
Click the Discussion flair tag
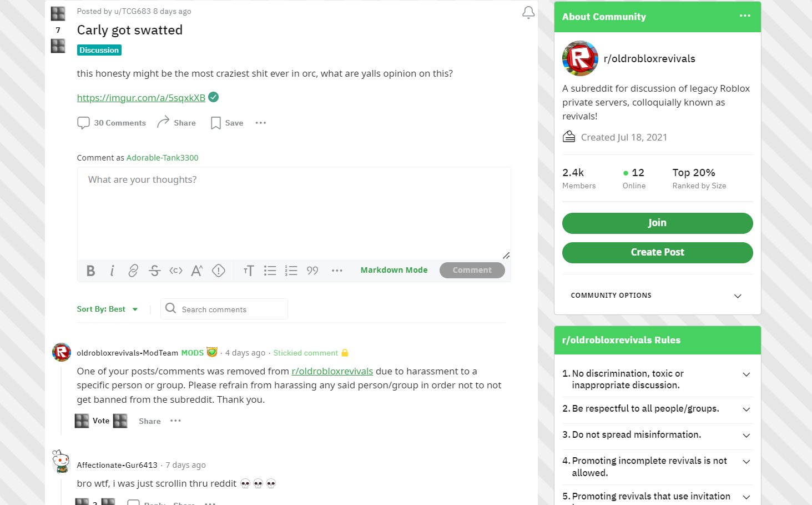(x=99, y=50)
